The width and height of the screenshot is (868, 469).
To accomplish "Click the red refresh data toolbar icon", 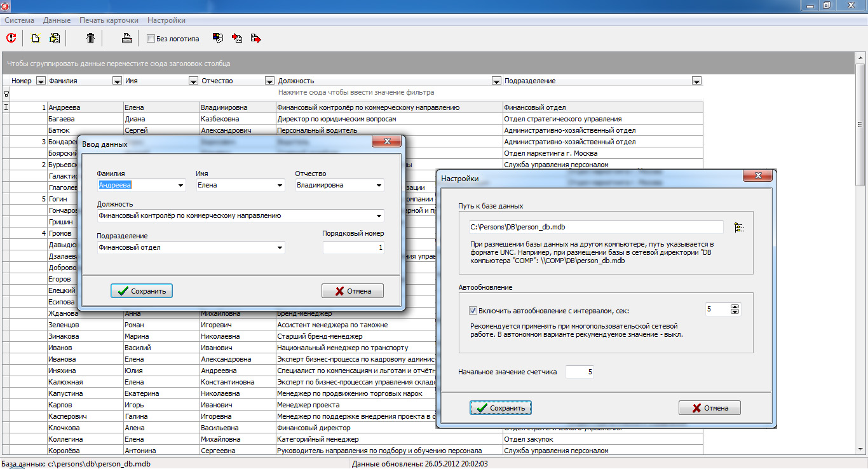I will point(11,39).
